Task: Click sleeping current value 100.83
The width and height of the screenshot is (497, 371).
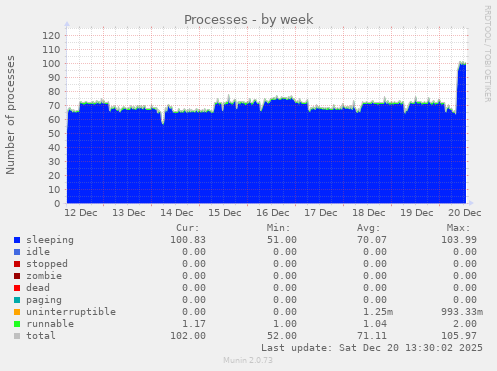Action: pyautogui.click(x=188, y=240)
